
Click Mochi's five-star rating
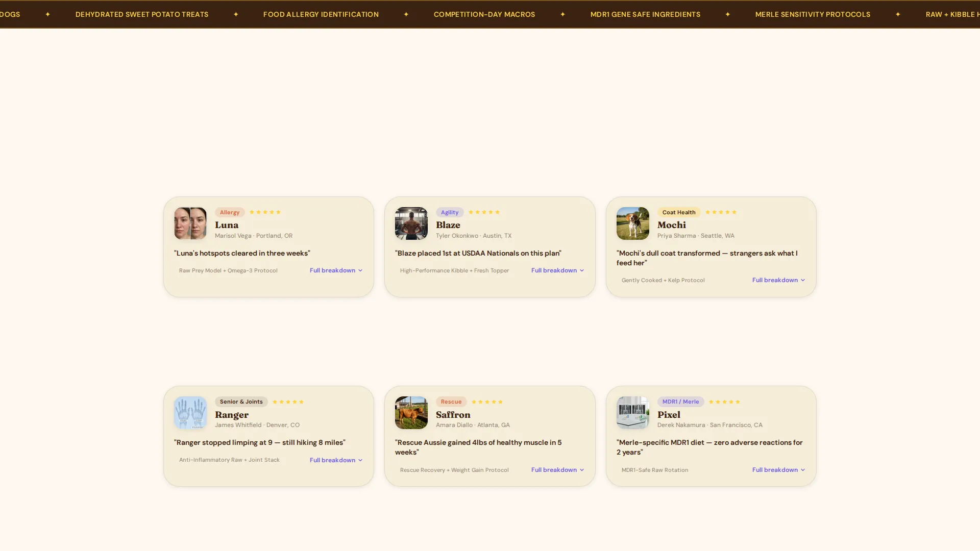pos(721,212)
